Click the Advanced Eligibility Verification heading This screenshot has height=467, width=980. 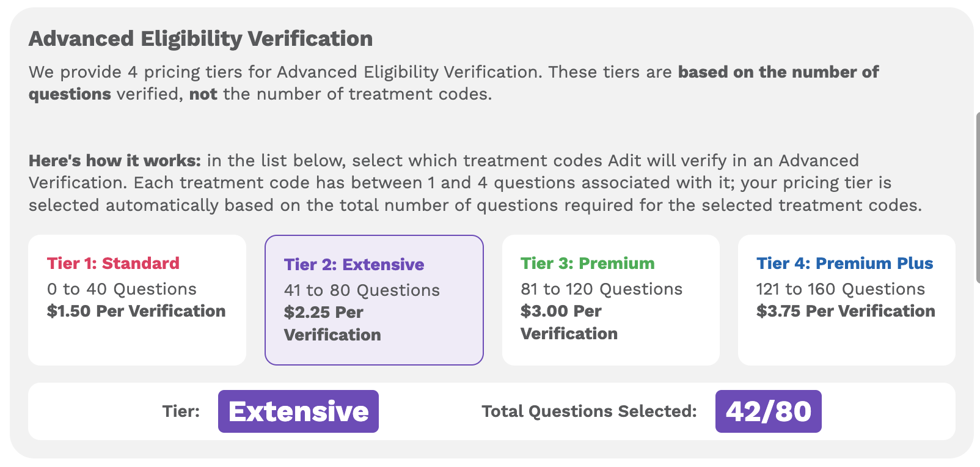pos(200,38)
